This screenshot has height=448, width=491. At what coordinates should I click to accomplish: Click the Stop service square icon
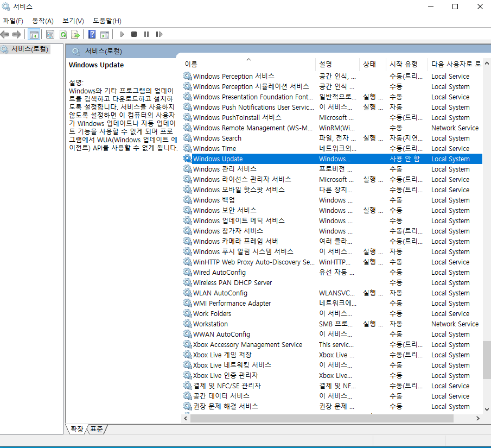[x=134, y=34]
